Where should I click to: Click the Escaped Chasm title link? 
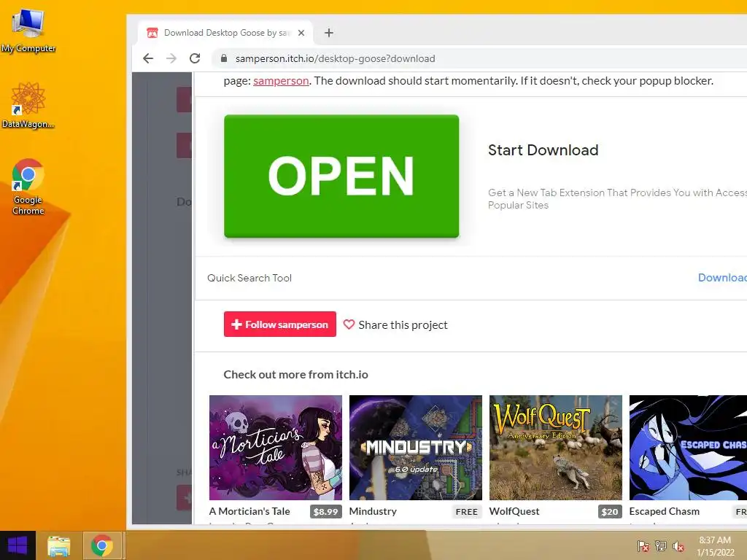(x=665, y=511)
